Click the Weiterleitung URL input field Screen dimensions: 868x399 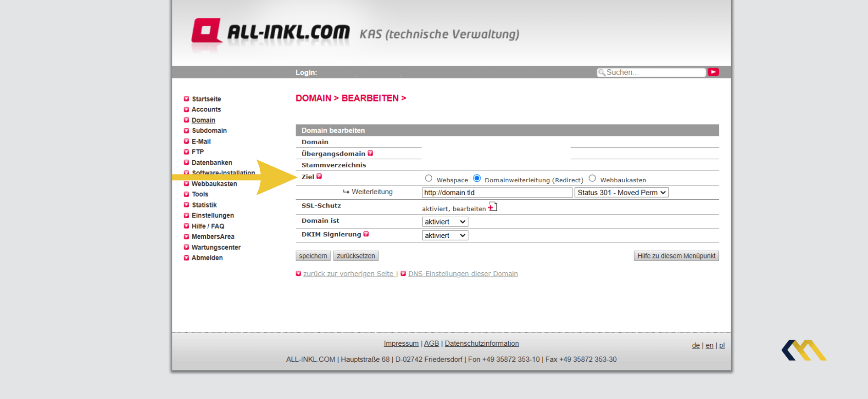click(x=497, y=193)
